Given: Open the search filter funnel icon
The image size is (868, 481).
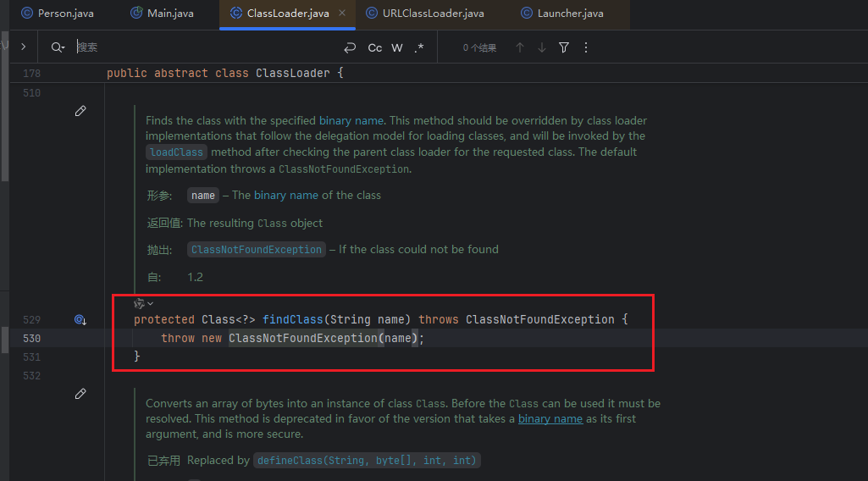Looking at the screenshot, I should (x=564, y=48).
